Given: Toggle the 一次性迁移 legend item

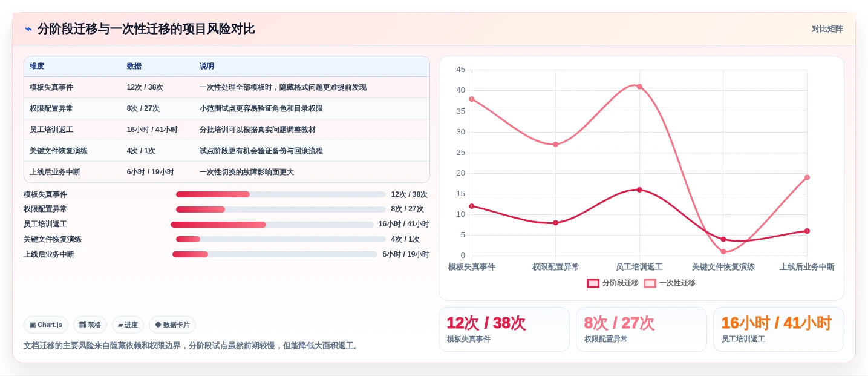Looking at the screenshot, I should coord(670,283).
